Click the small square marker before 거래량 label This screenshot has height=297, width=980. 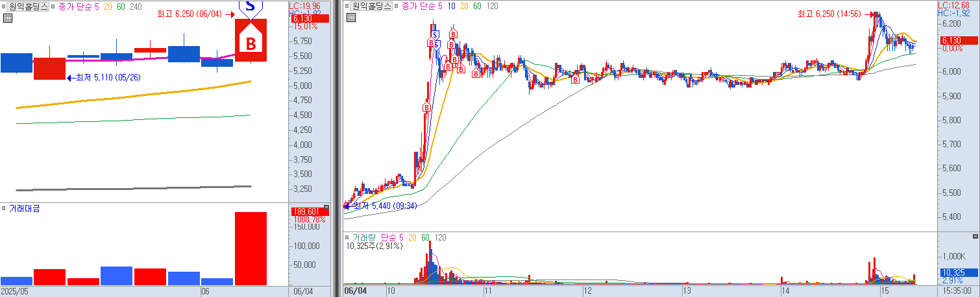(x=348, y=237)
